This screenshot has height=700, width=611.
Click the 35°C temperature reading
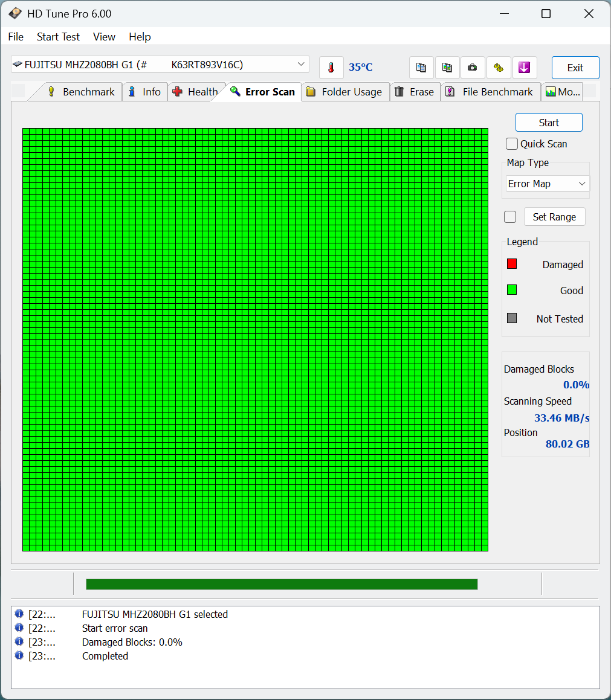[360, 67]
